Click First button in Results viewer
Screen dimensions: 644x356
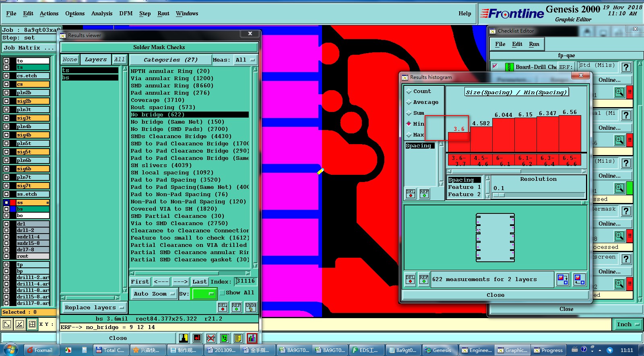tap(140, 281)
